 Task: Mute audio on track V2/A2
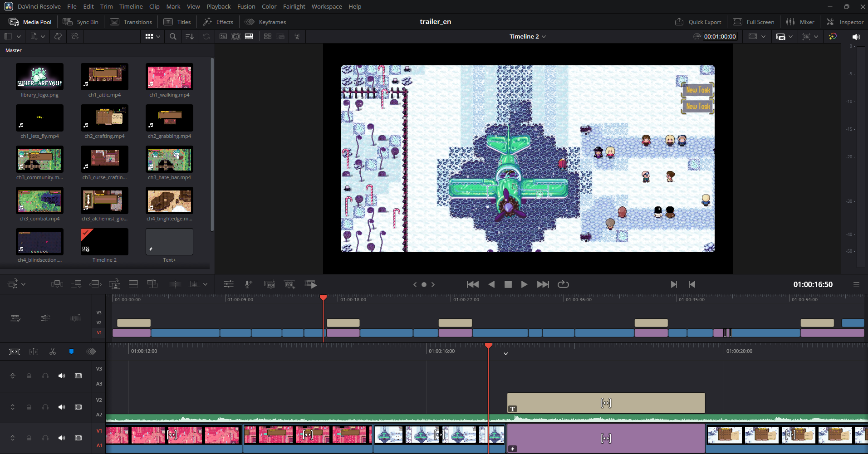62,407
